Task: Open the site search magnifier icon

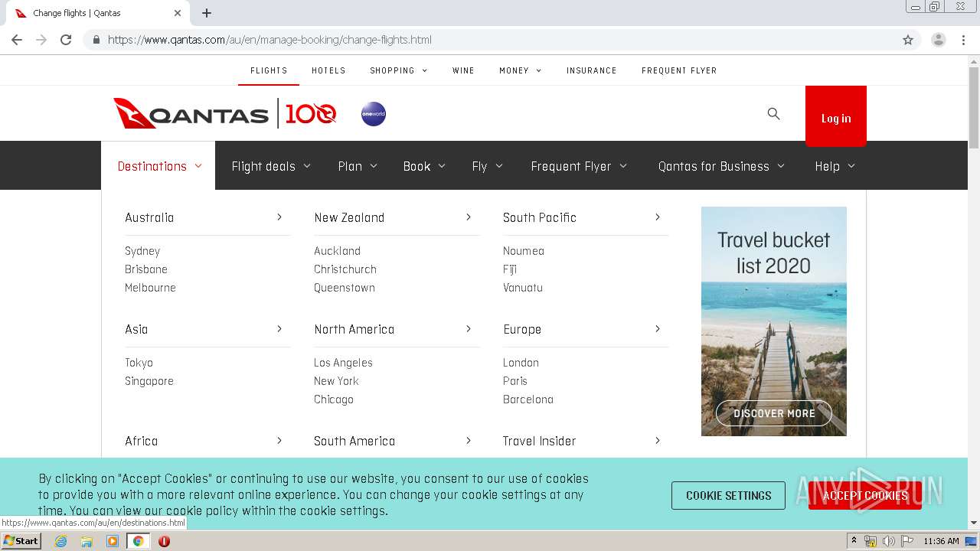Action: coord(773,114)
